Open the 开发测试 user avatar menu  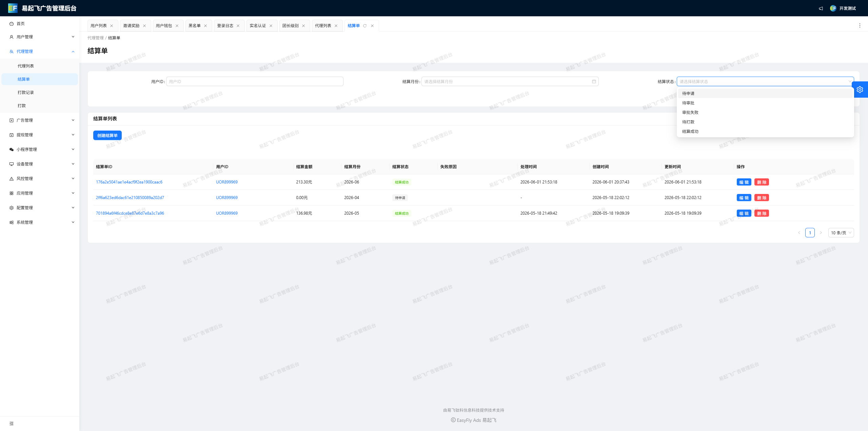843,8
